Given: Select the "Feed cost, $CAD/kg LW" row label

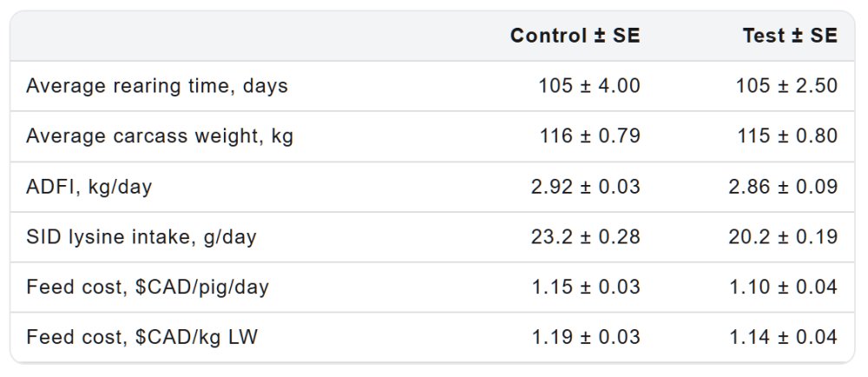Looking at the screenshot, I should coord(142,337).
